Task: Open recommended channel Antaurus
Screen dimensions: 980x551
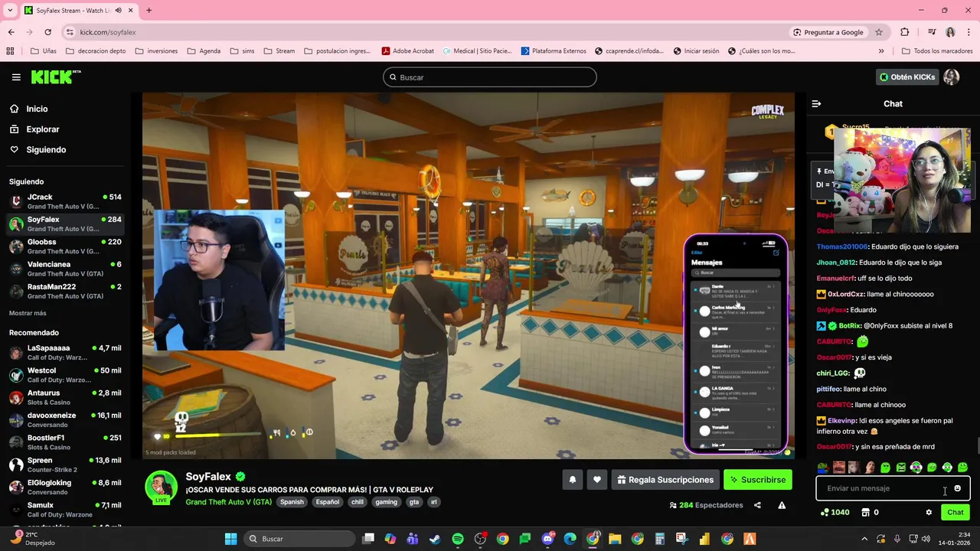Action: click(64, 398)
